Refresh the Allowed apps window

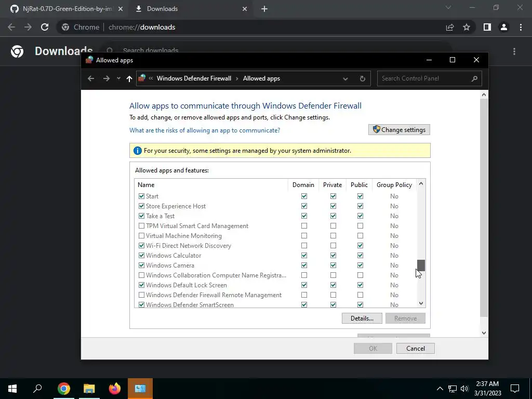pos(362,78)
